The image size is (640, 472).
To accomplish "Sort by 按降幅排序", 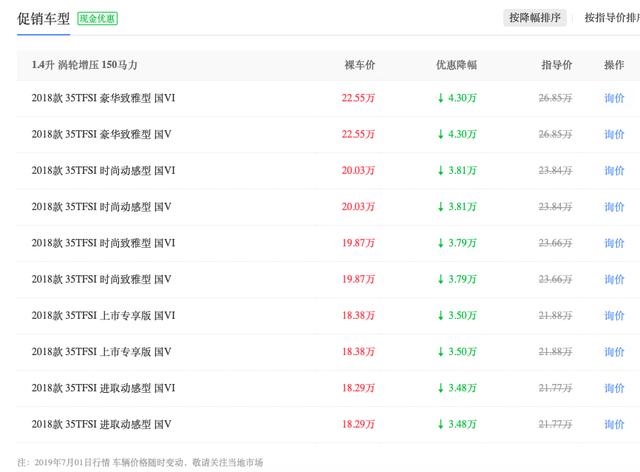I will tap(535, 18).
